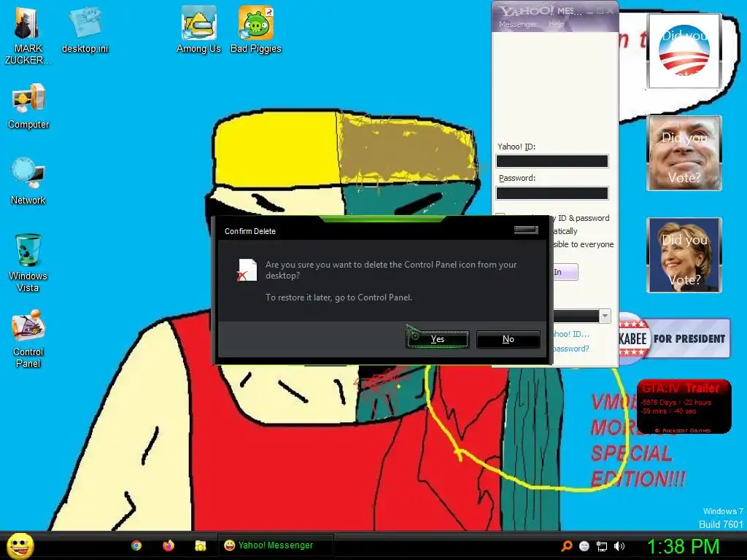Viewport: 747px width, 560px height.
Task: Launch the Among Us shortcut
Action: click(x=198, y=29)
